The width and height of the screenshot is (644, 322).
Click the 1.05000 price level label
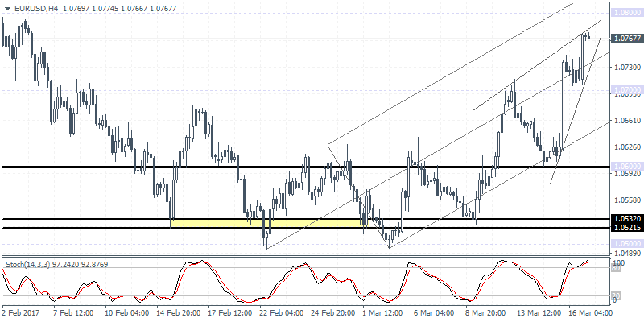click(x=626, y=243)
